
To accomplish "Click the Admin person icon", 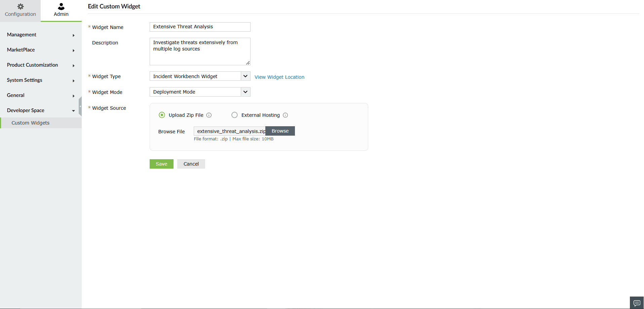I will click(x=61, y=6).
